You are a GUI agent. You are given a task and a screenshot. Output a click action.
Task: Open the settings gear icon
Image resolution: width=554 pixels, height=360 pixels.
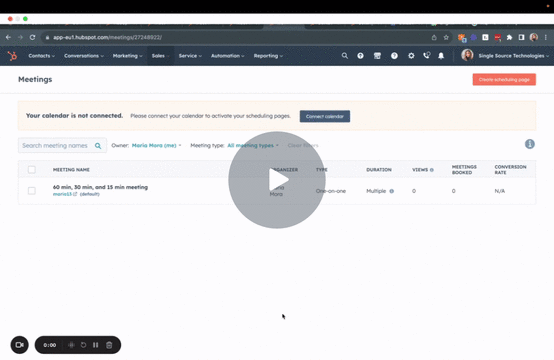(x=411, y=56)
